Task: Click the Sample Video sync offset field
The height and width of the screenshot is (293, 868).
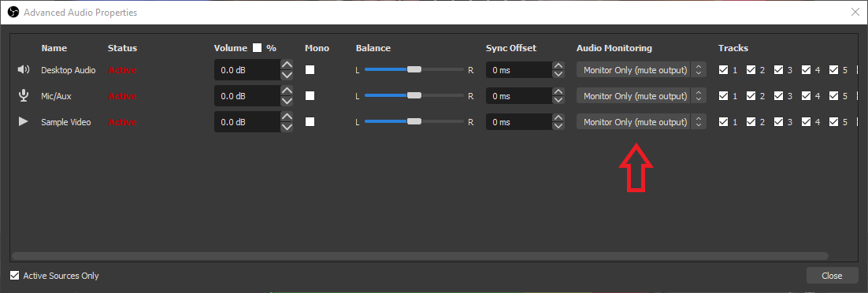Action: (519, 121)
